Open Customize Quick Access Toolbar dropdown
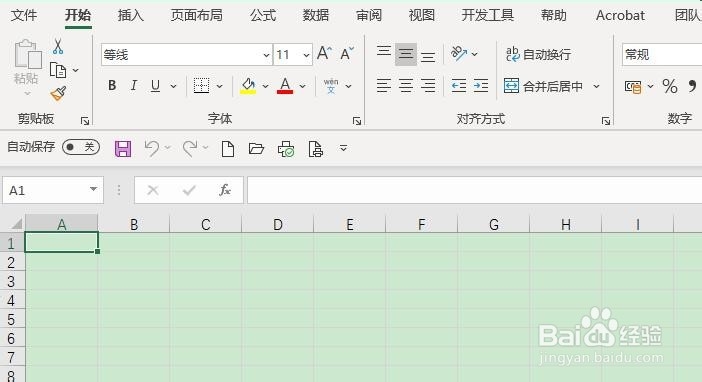The image size is (702, 382). [x=343, y=148]
